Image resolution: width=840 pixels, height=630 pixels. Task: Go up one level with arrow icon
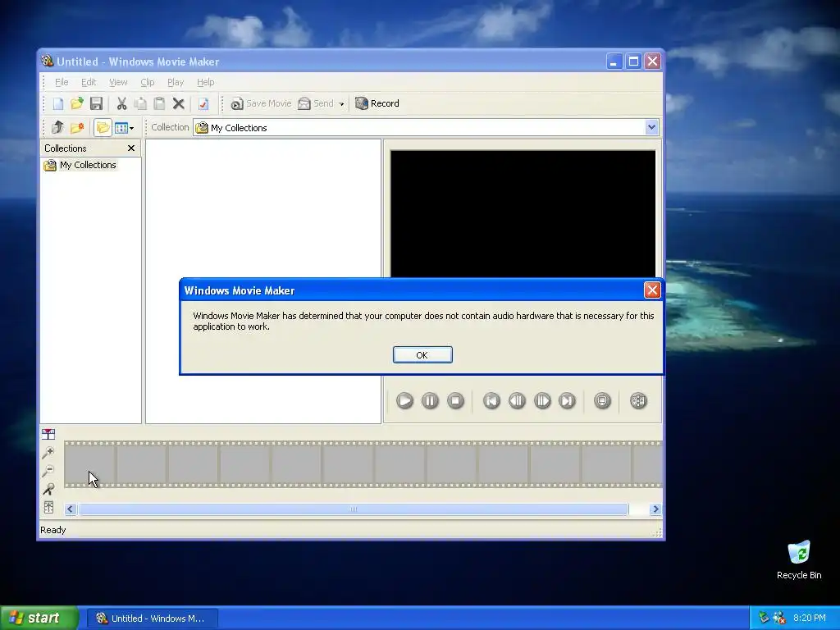58,127
